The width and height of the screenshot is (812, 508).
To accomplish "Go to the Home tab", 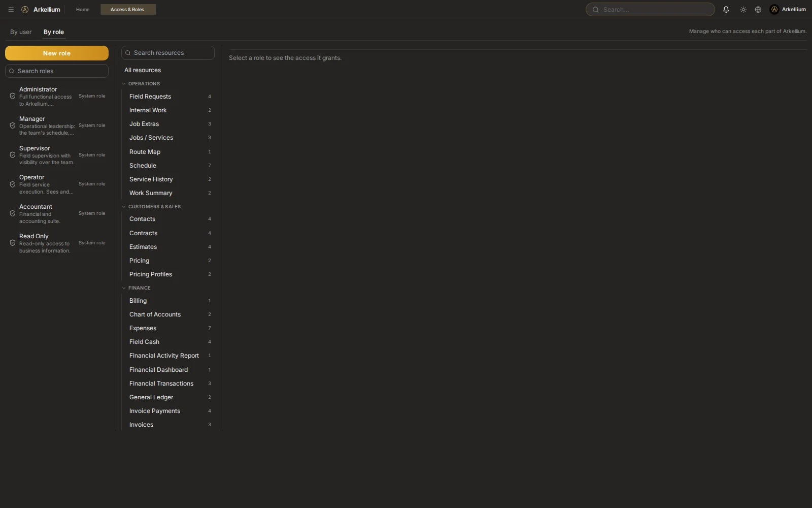I will pyautogui.click(x=83, y=10).
